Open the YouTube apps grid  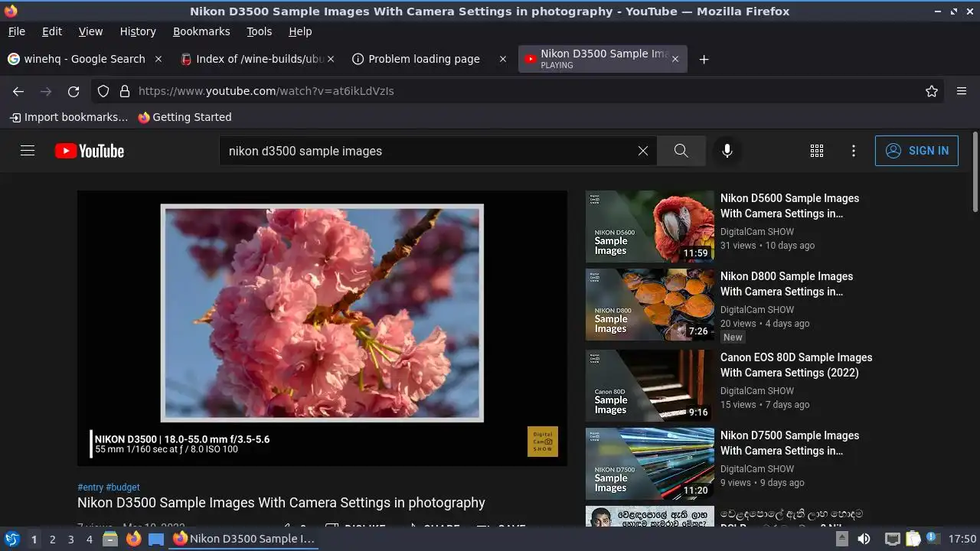(x=817, y=151)
